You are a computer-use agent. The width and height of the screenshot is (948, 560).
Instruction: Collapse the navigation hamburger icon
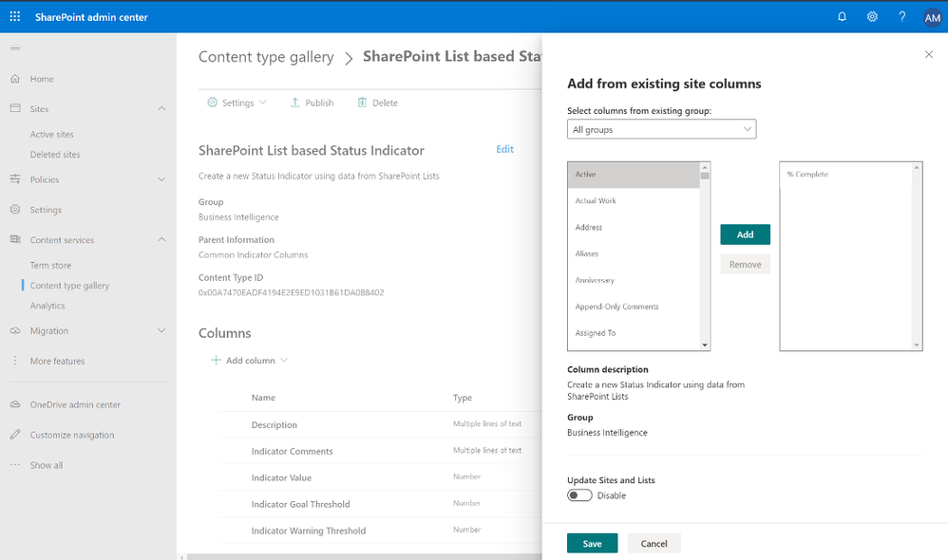(x=15, y=48)
